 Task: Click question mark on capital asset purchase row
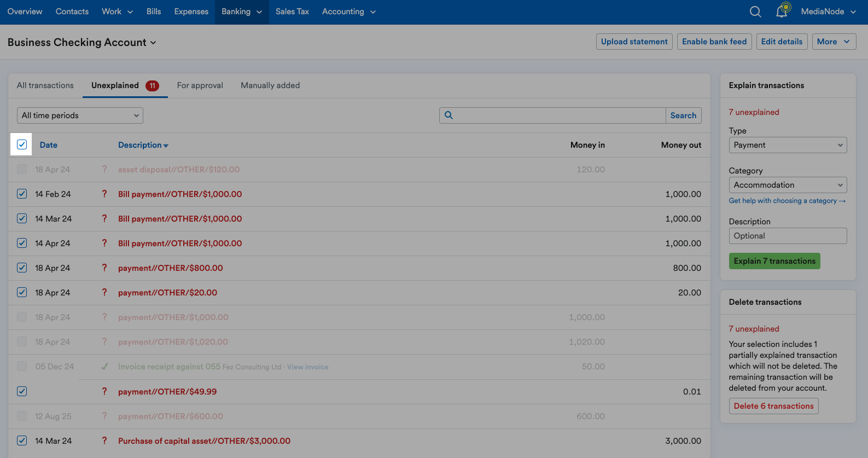(104, 441)
